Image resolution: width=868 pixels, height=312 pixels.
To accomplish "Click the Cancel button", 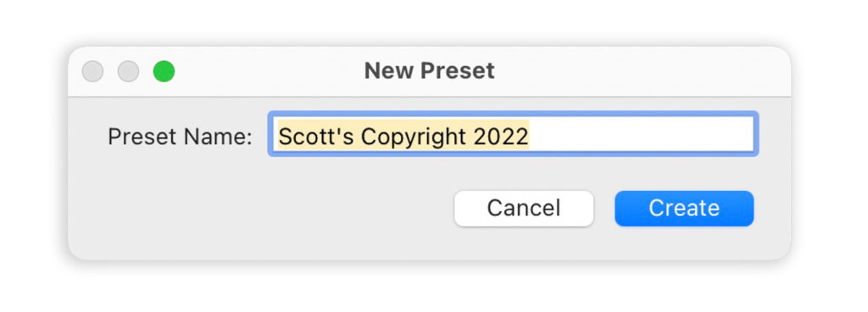I will pyautogui.click(x=524, y=209).
